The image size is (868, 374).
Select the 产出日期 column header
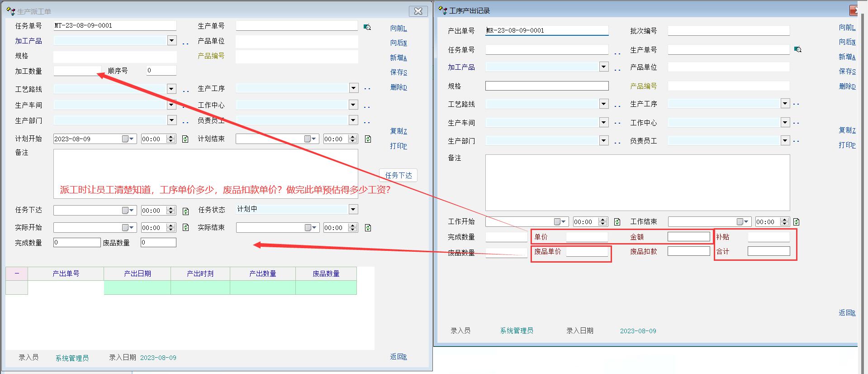138,273
